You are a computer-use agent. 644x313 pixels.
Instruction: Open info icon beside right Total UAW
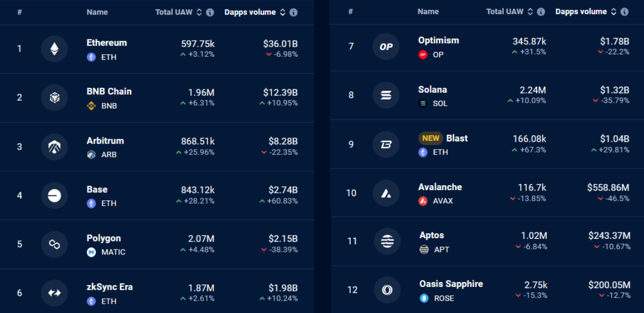(x=540, y=11)
